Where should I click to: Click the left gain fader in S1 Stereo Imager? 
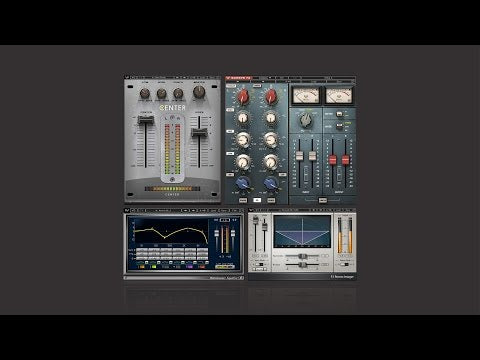[256, 221]
